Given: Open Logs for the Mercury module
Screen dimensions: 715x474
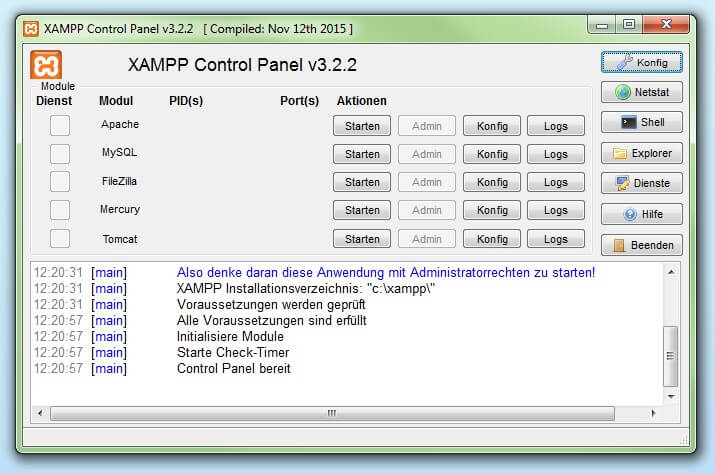Looking at the screenshot, I should (555, 211).
